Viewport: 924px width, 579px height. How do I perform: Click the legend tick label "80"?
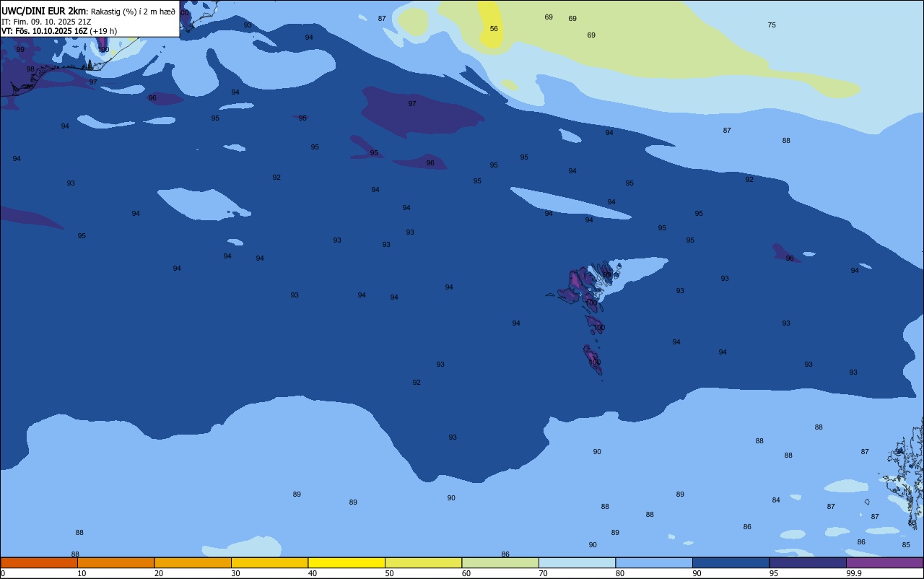coord(620,573)
